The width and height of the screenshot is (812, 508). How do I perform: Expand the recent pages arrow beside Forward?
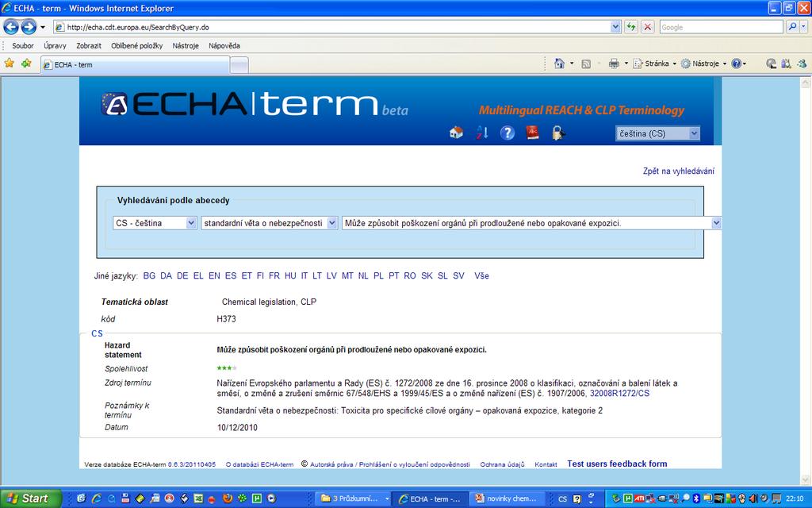coord(43,27)
